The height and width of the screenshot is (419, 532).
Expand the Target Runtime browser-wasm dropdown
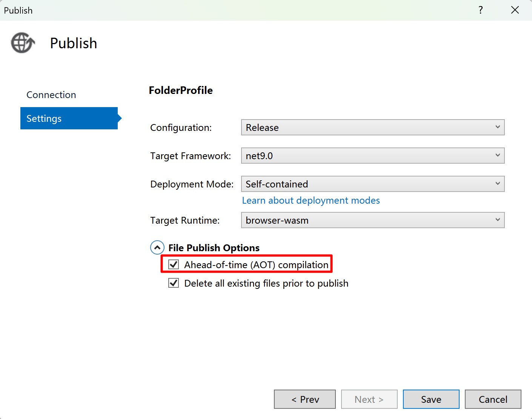[x=372, y=220]
